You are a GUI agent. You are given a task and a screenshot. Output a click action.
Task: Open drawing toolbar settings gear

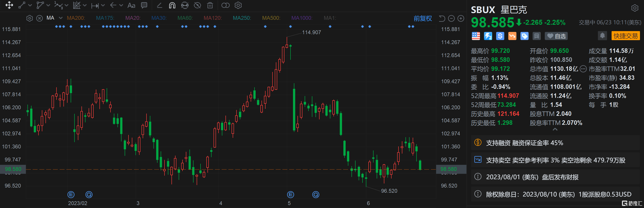[x=238, y=5]
